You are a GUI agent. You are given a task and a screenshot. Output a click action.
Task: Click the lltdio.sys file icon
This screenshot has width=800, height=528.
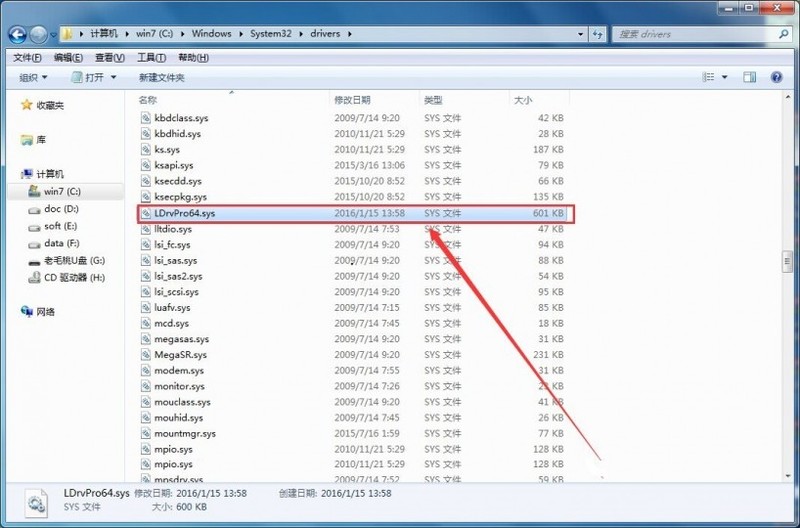[146, 229]
